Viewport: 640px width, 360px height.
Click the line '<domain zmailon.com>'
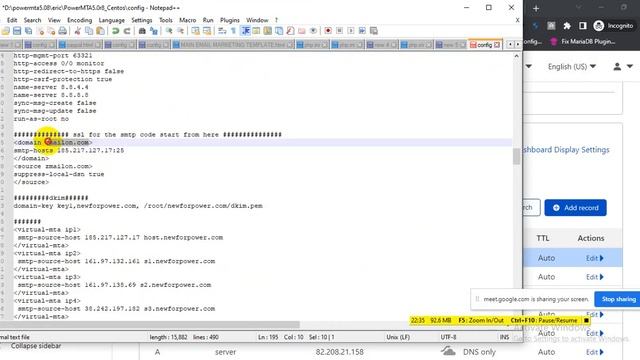pos(53,142)
